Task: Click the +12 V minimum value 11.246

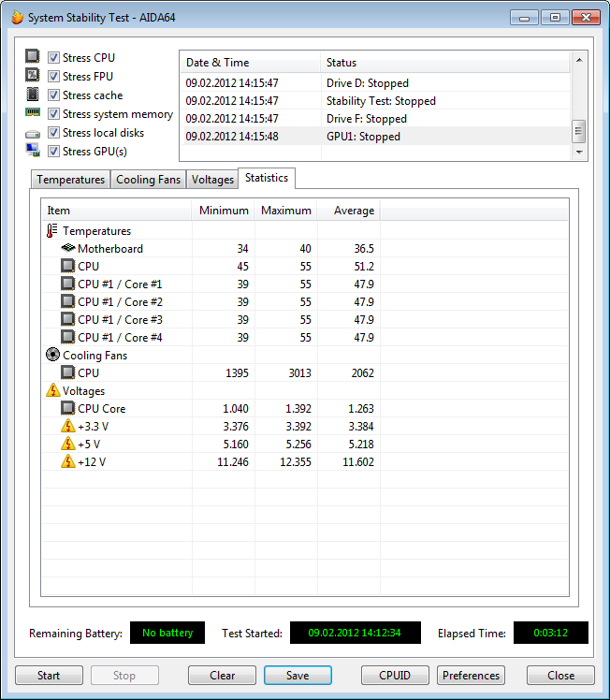Action: pyautogui.click(x=233, y=462)
